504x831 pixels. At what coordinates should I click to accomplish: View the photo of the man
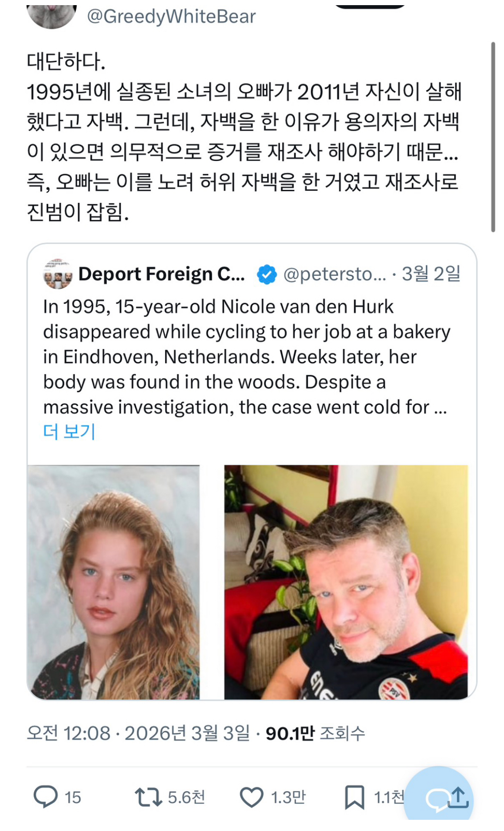[x=346, y=582]
